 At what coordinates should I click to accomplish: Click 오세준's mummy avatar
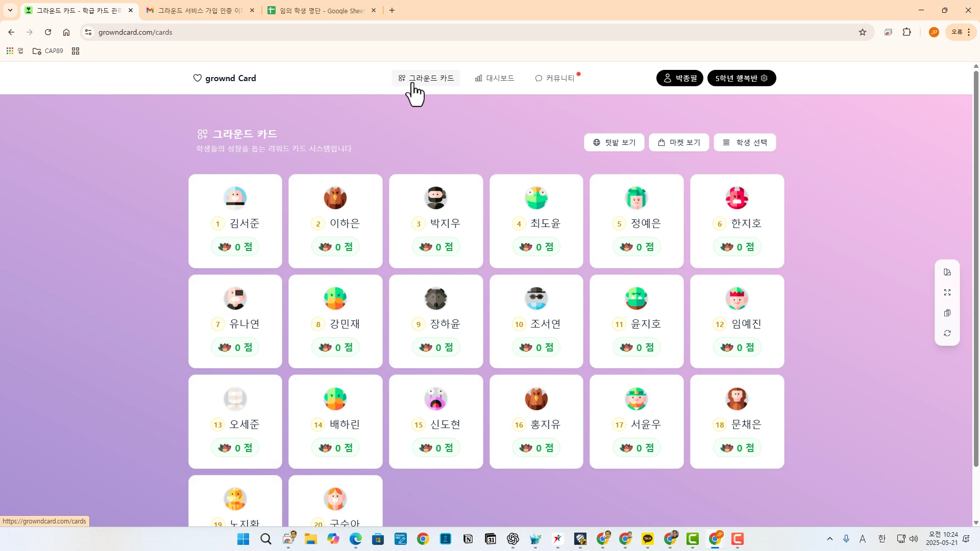(x=235, y=399)
